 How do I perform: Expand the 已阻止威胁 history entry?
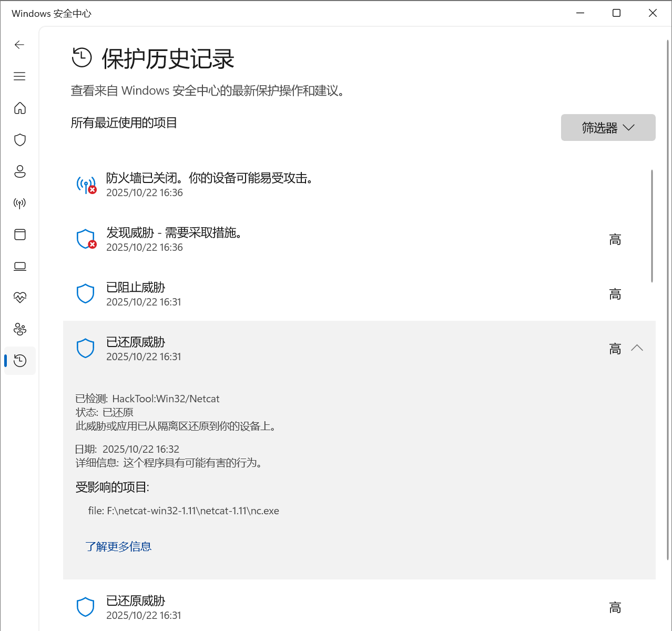(359, 294)
